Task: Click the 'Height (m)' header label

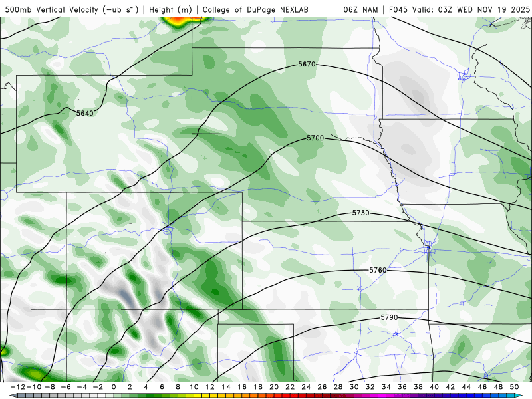Action: point(170,9)
